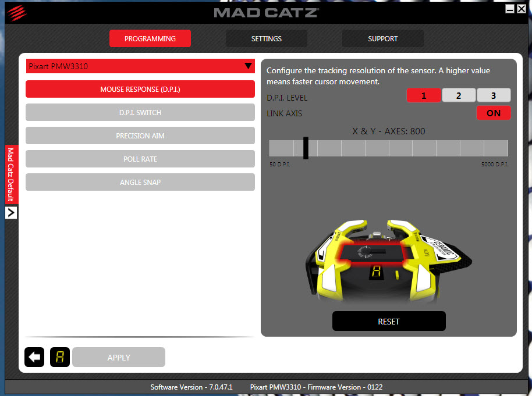Click the Software Version - 7.0.47.1 text

pyautogui.click(x=191, y=387)
